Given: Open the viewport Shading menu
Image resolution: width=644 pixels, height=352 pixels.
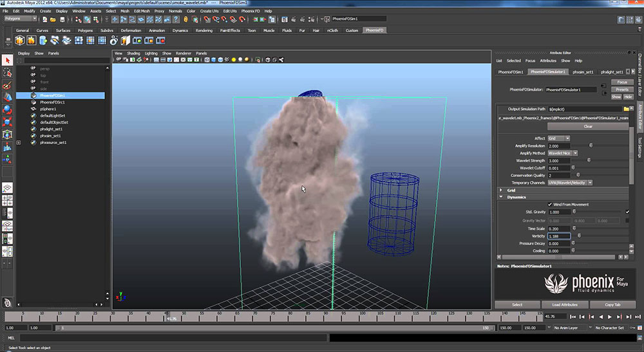Looking at the screenshot, I should pyautogui.click(x=133, y=53).
